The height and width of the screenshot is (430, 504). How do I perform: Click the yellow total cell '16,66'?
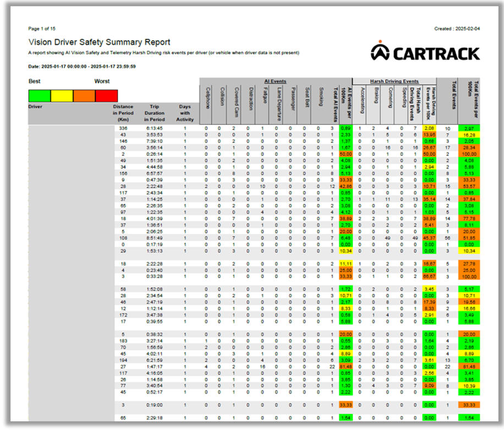(x=469, y=308)
